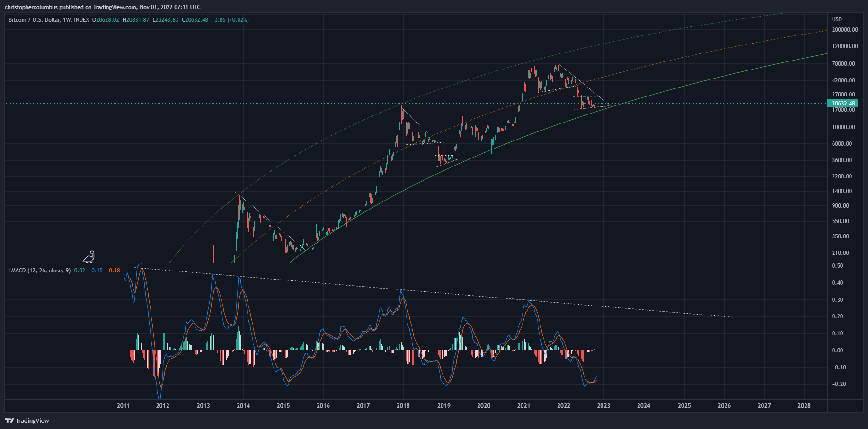Click the 2023 label on the time axis
Viewport: 868px width, 429px height.
tap(604, 406)
